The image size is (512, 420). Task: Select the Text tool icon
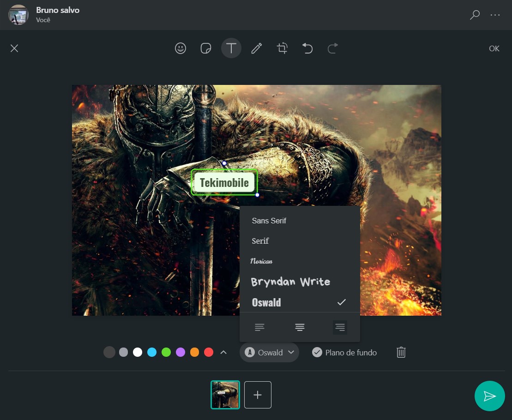231,48
